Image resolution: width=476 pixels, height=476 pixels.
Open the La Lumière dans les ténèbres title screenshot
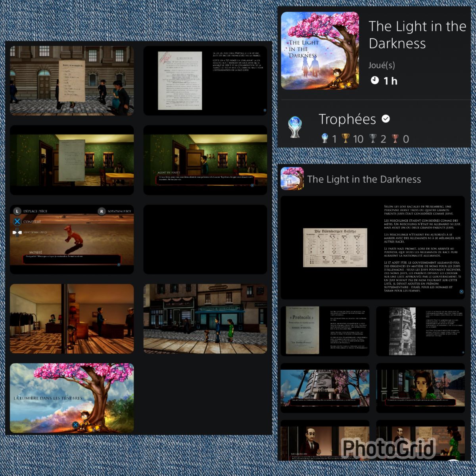tap(72, 398)
